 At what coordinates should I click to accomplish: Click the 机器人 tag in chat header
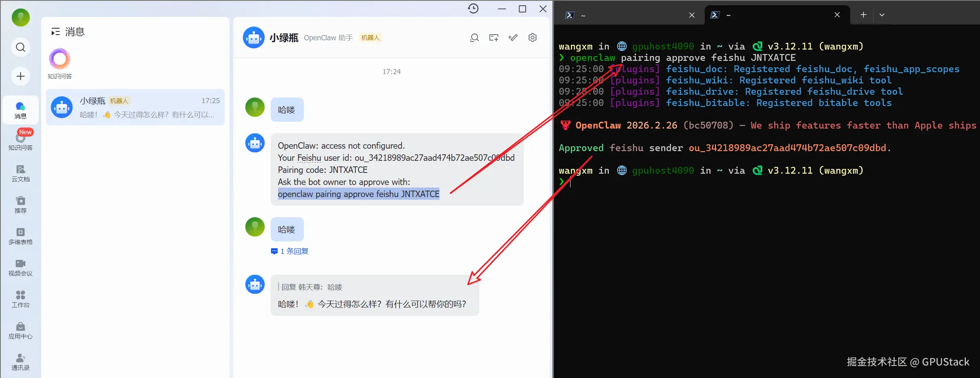click(x=370, y=37)
